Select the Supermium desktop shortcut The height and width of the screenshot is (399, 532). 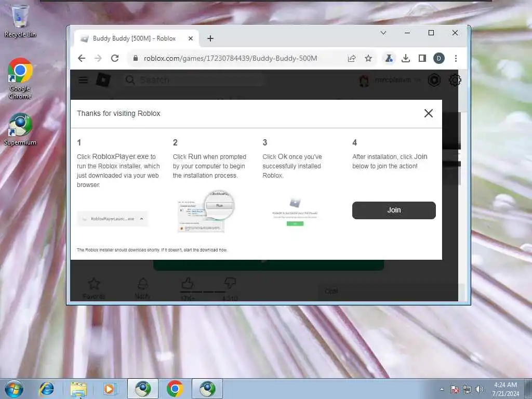tap(20, 129)
